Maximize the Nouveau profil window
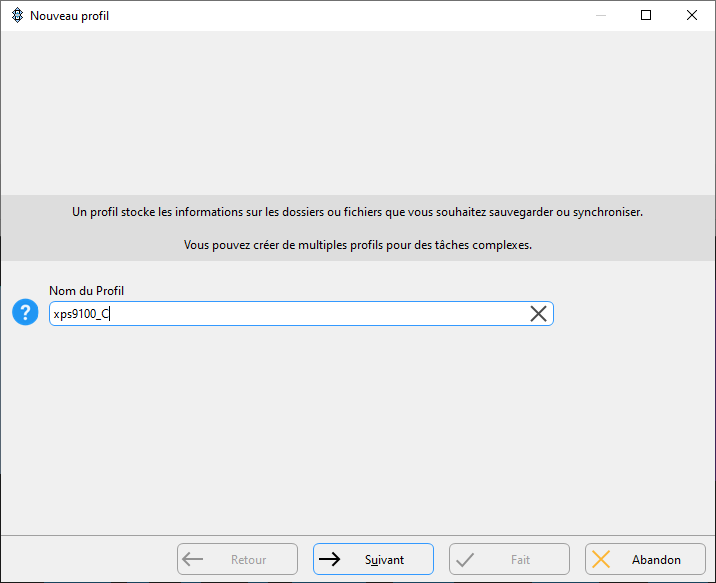The image size is (716, 583). point(646,16)
